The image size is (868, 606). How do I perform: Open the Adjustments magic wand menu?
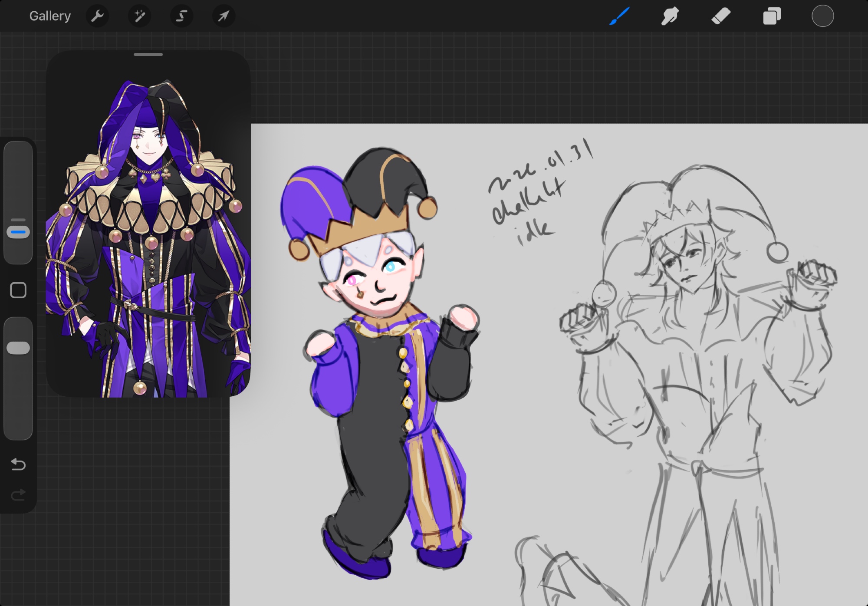click(139, 16)
